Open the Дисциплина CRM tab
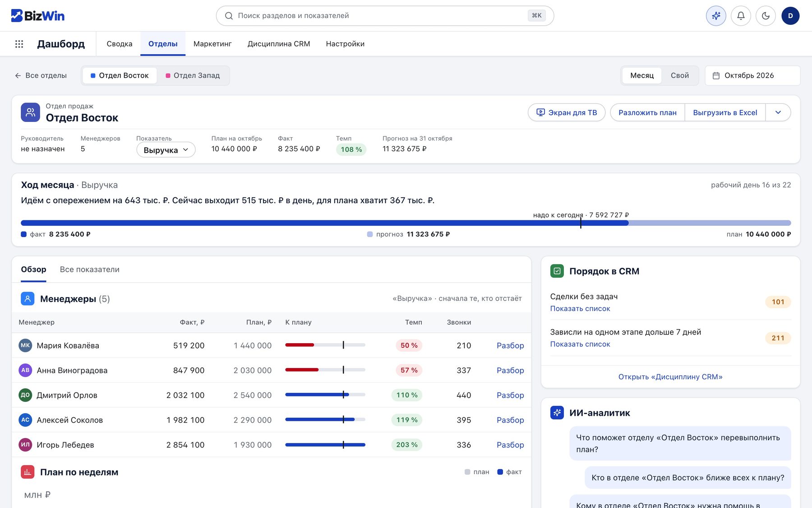Viewport: 812px width, 508px height. pyautogui.click(x=279, y=44)
